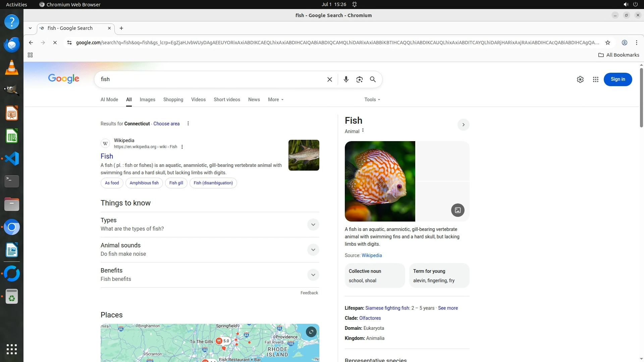Open the More search filters dropdown
This screenshot has height=362, width=644.
pos(275,100)
